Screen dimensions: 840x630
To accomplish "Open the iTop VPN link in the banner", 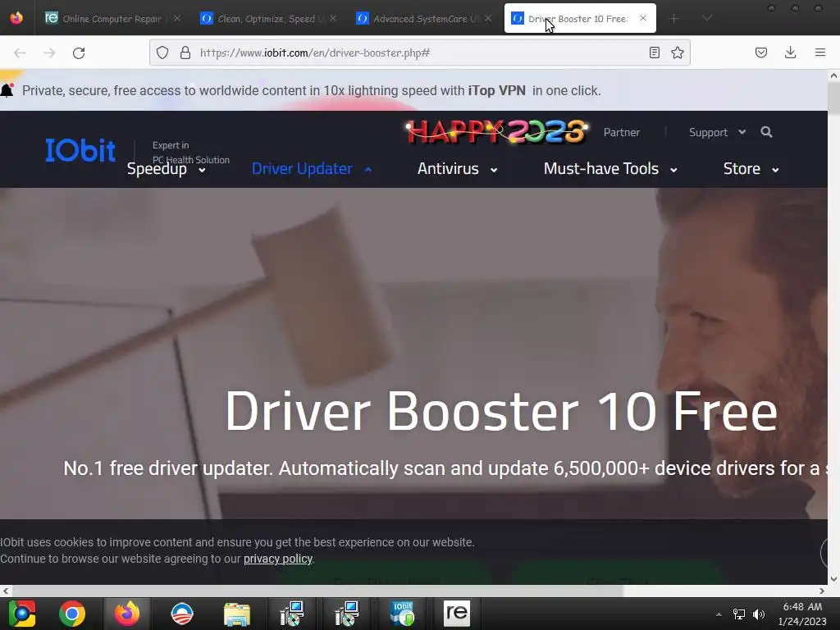I will point(496,90).
